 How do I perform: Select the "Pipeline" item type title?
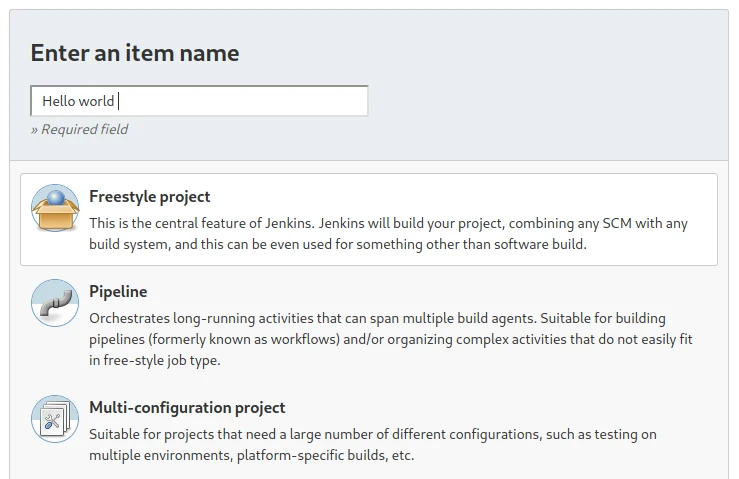point(118,292)
